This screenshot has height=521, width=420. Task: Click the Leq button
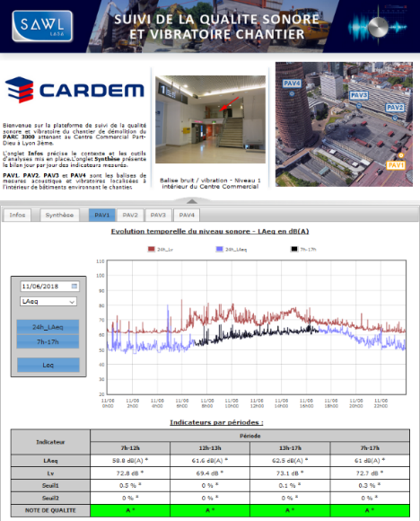[x=48, y=365]
